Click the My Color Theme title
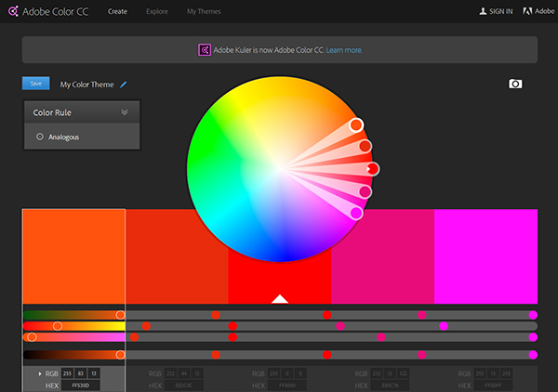Screen dimensions: 558x392 (86, 85)
